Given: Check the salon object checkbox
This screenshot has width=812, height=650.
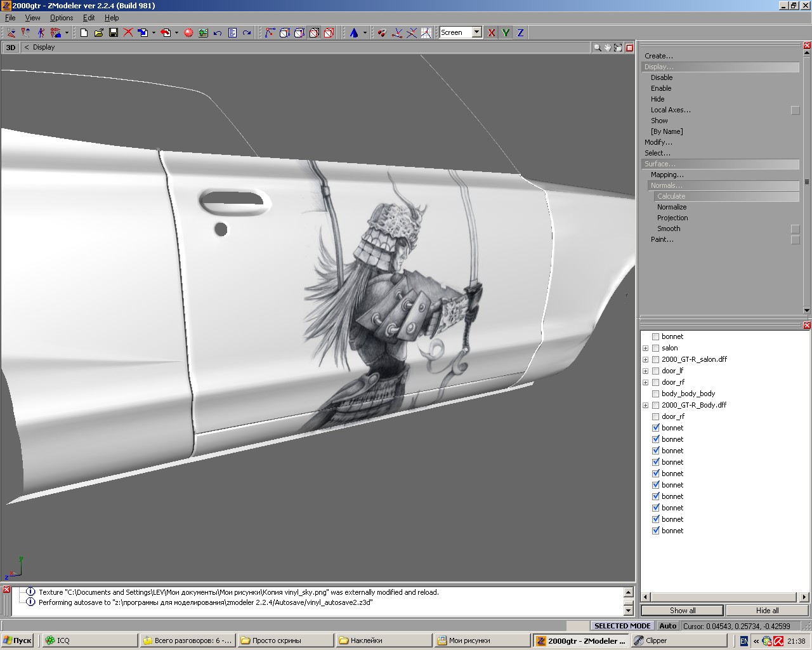Looking at the screenshot, I should pos(656,348).
